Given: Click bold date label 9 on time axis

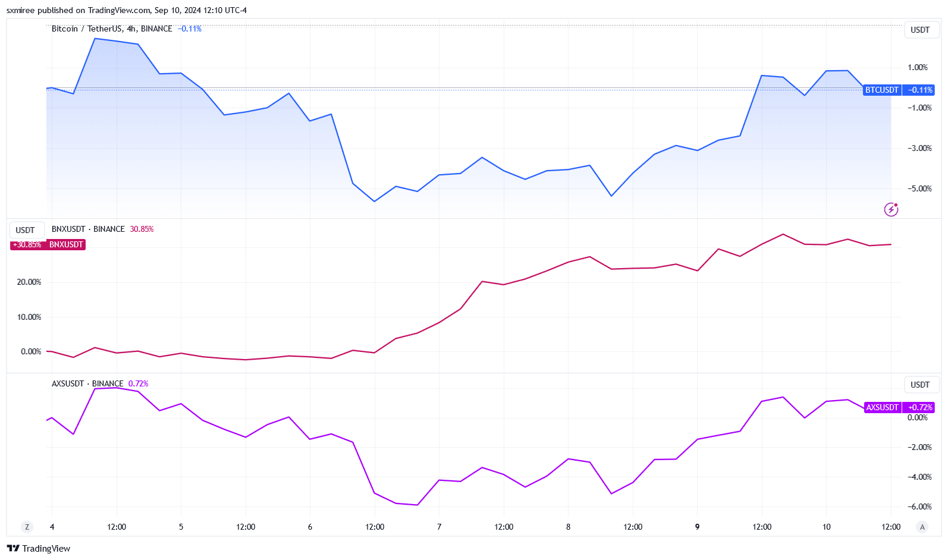Looking at the screenshot, I should [697, 527].
